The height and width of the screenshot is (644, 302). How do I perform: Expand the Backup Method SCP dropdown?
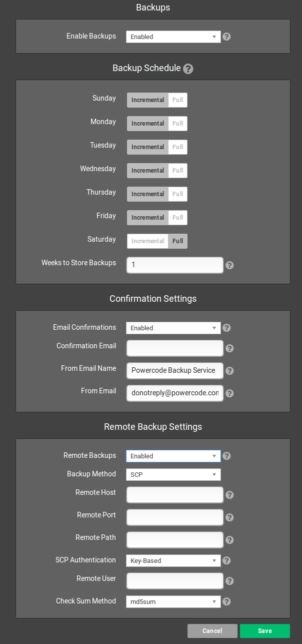click(x=173, y=474)
